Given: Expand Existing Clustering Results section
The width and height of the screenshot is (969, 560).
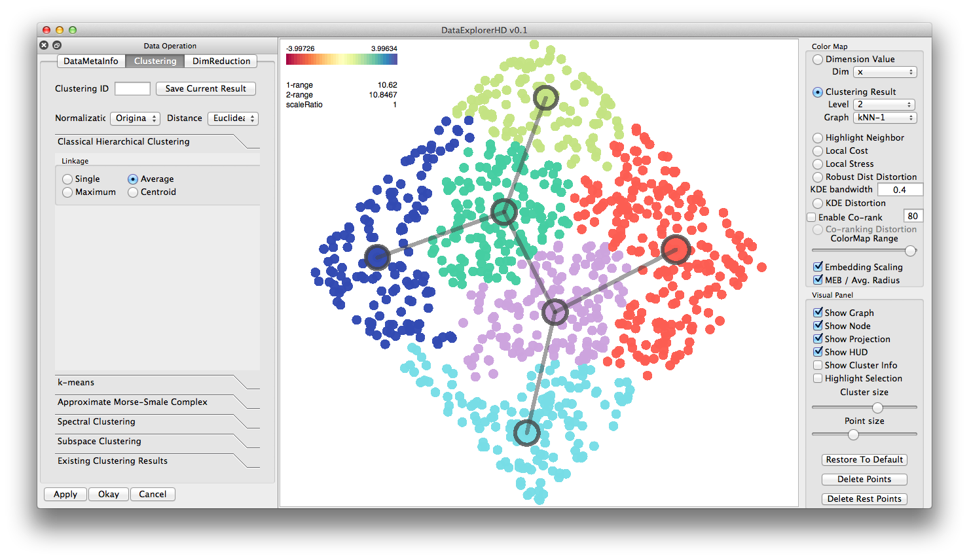Looking at the screenshot, I should pyautogui.click(x=157, y=461).
